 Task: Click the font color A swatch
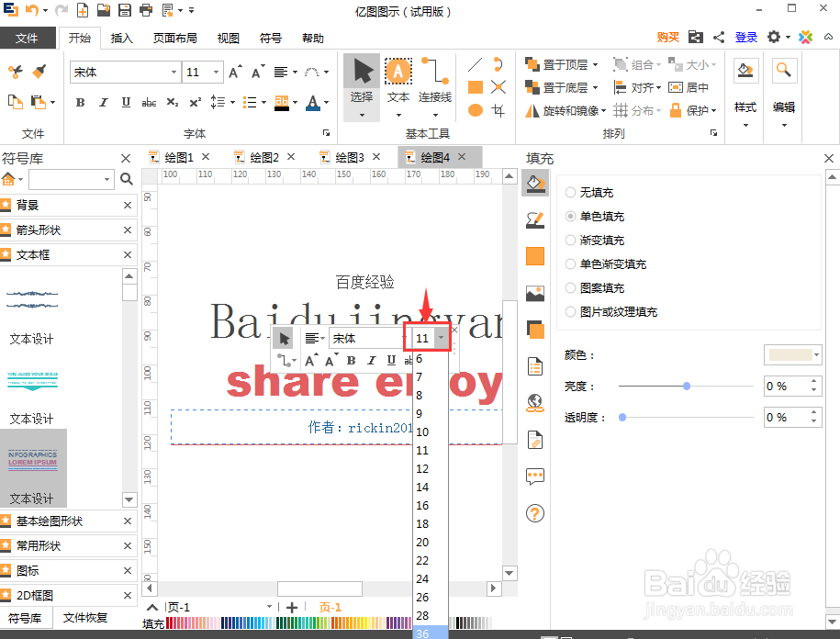313,102
